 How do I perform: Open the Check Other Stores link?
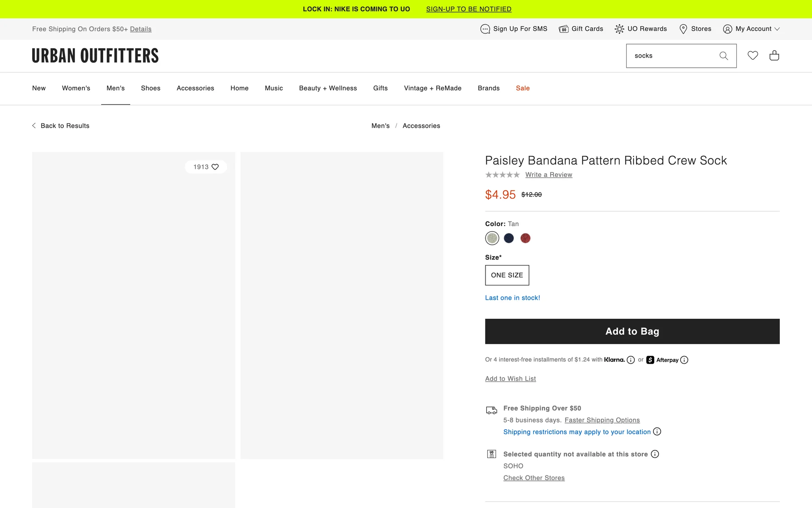pos(534,478)
